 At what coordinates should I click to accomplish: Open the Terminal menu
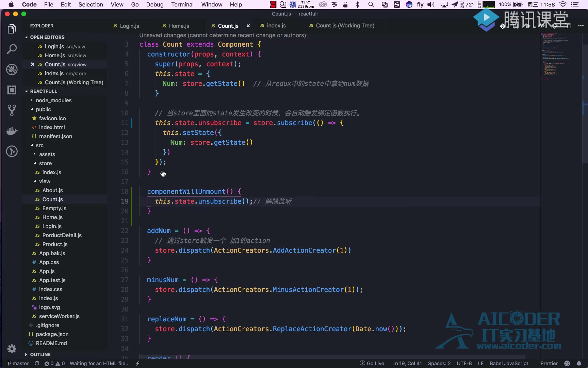(x=182, y=4)
